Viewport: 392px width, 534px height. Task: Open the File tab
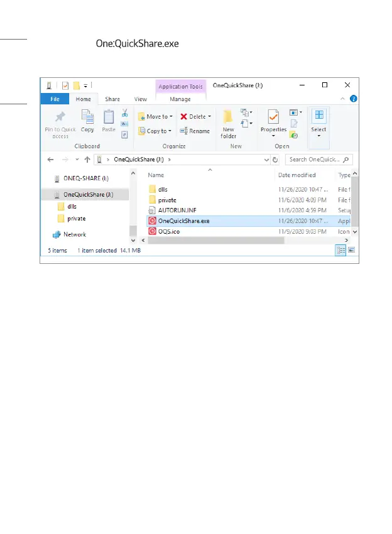(x=55, y=99)
